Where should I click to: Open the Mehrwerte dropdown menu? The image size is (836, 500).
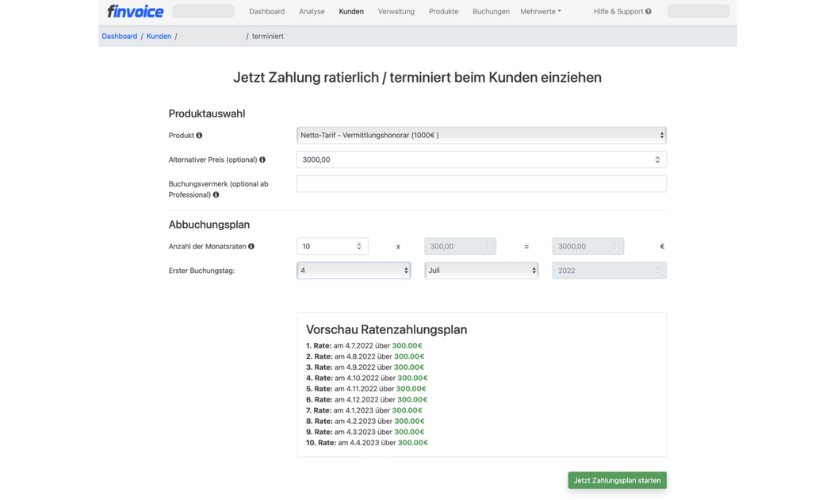coord(541,11)
